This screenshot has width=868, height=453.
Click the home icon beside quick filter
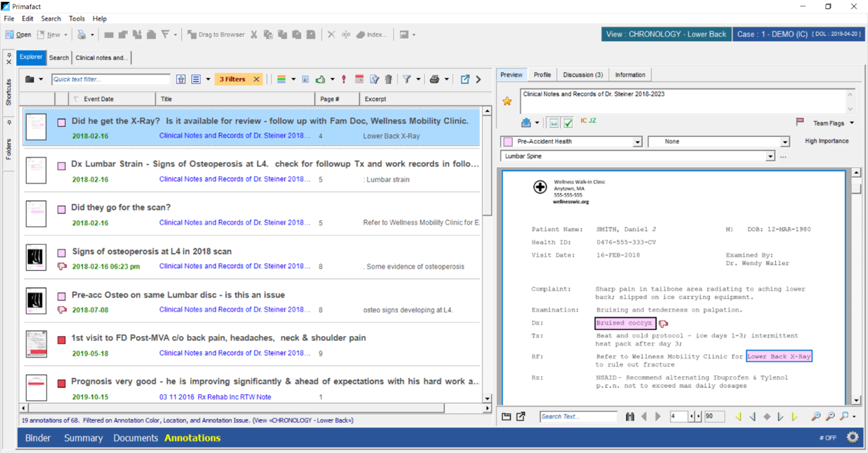click(181, 79)
